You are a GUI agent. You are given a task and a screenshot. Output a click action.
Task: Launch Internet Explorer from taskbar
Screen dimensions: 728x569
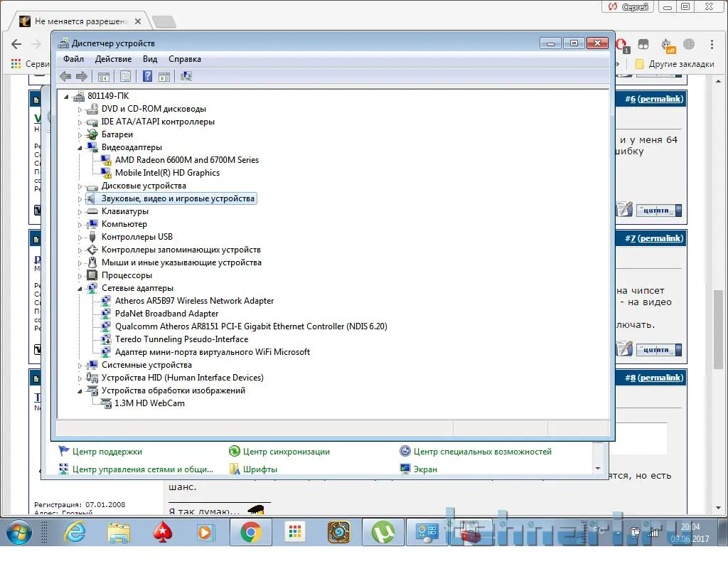pos(74,532)
